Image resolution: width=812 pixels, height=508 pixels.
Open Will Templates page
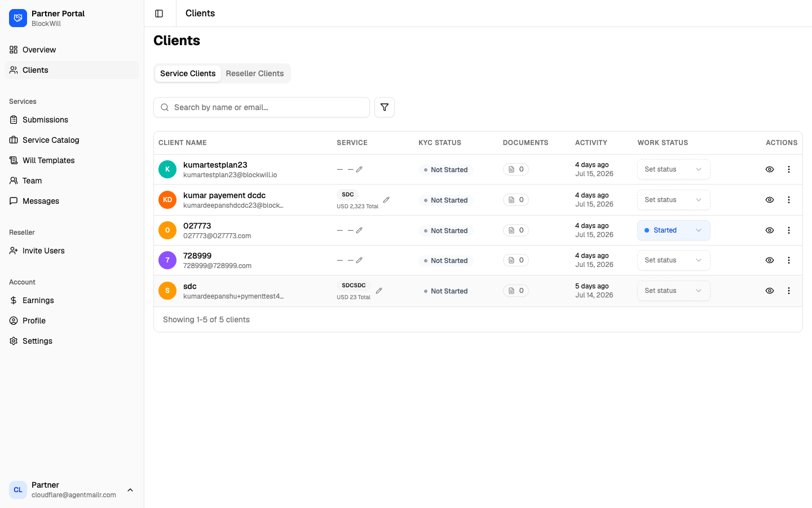coord(72,160)
